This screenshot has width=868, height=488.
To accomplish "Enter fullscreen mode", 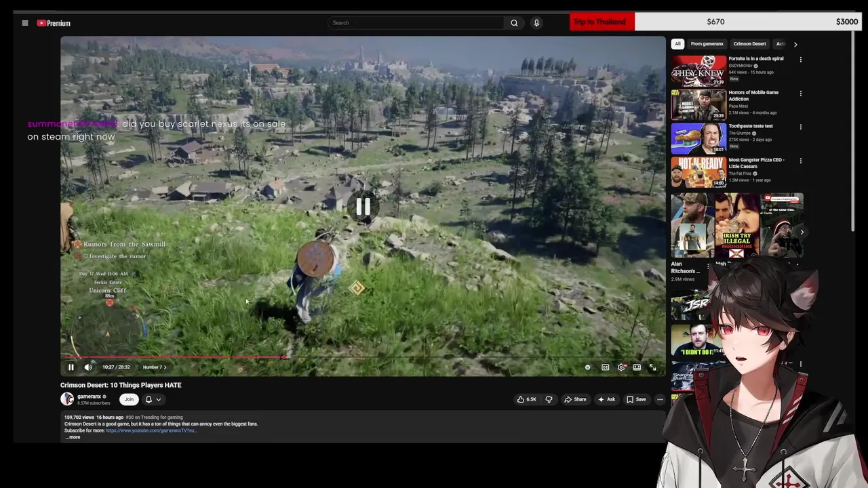I will 652,367.
